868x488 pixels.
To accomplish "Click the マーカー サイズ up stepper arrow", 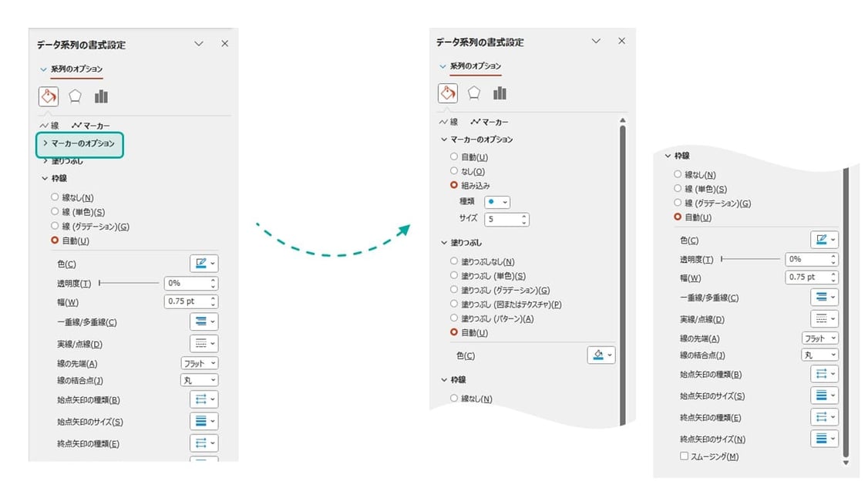I will click(523, 214).
